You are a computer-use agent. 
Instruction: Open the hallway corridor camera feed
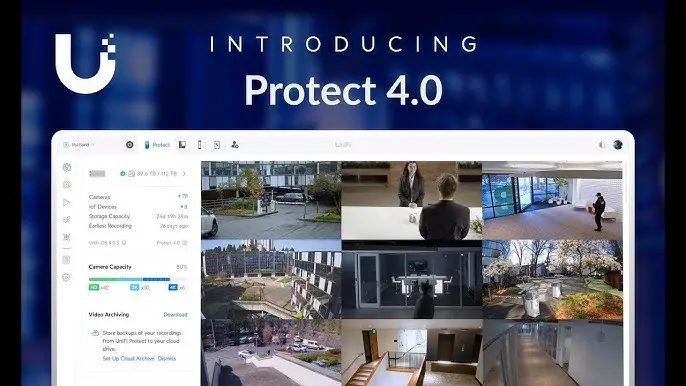[553, 353]
